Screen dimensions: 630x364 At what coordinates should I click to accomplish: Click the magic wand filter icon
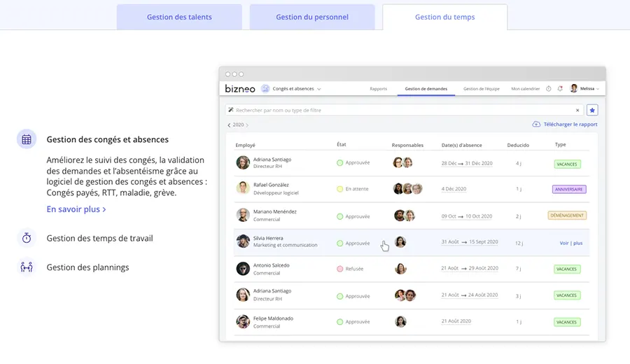click(231, 110)
